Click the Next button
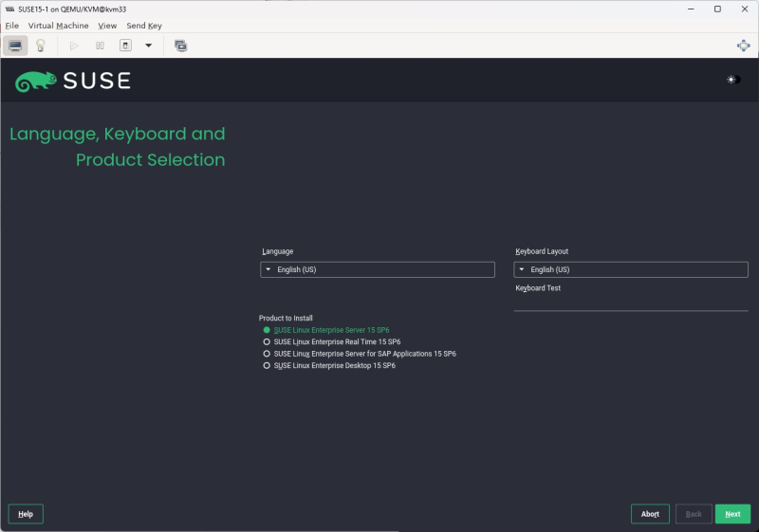Image resolution: width=759 pixels, height=532 pixels. pyautogui.click(x=732, y=514)
